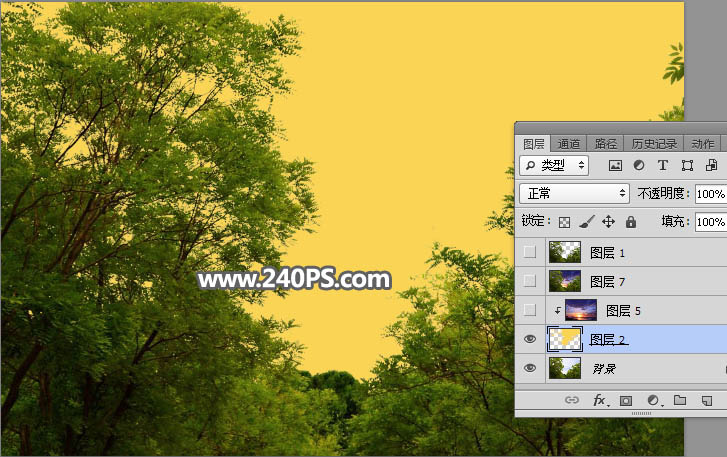
Task: Lock image pixels brush icon
Action: tap(587, 222)
